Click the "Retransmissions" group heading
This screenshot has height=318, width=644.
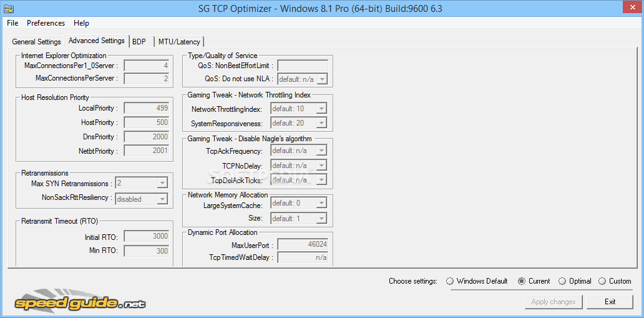click(x=44, y=173)
